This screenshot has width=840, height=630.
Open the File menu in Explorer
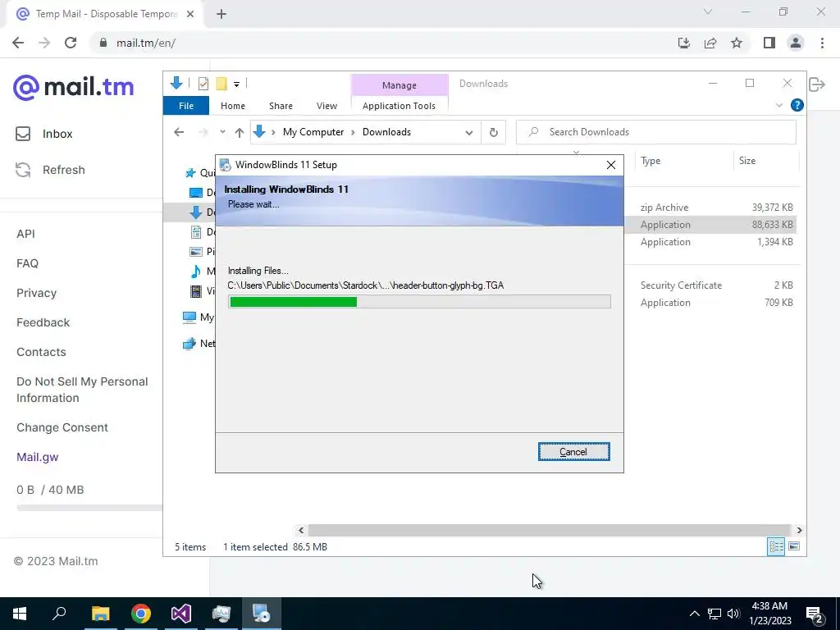pos(186,106)
